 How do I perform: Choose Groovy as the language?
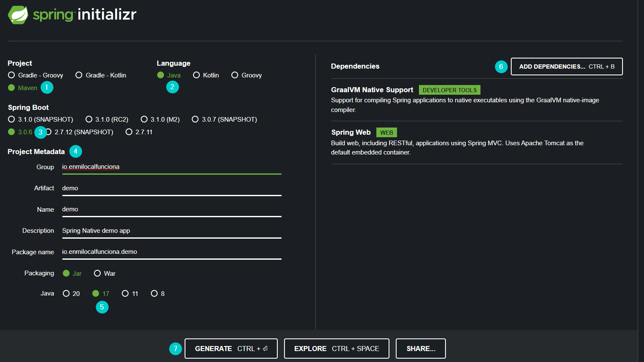tap(247, 75)
